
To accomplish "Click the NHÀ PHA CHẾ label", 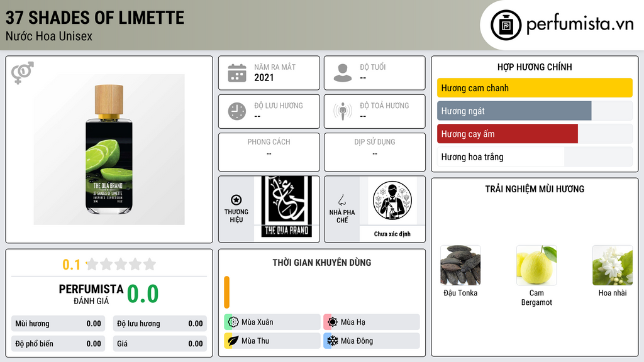I will (341, 216).
